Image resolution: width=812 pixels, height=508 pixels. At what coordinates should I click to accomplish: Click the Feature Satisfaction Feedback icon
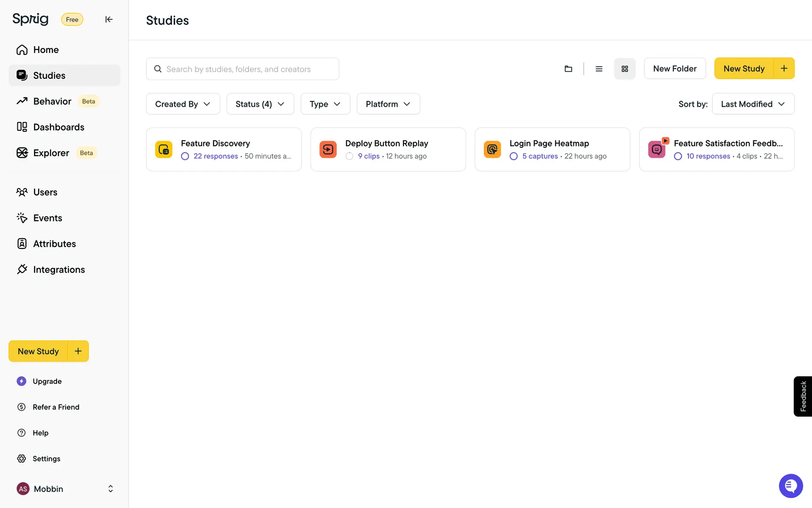(x=656, y=149)
